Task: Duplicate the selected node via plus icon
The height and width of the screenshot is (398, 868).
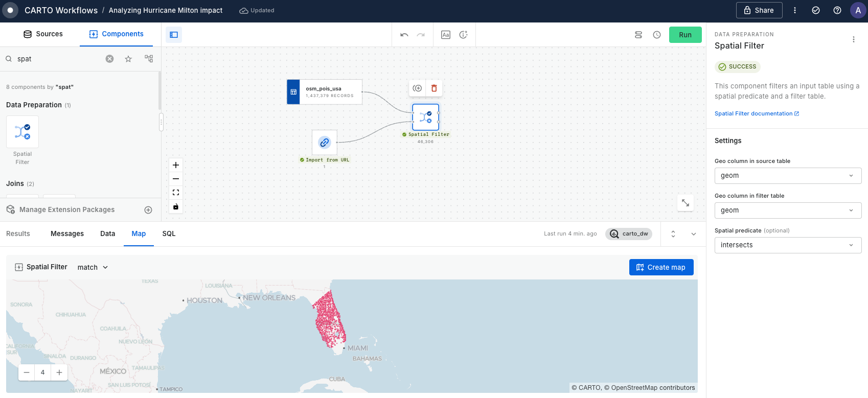Action: pos(418,88)
